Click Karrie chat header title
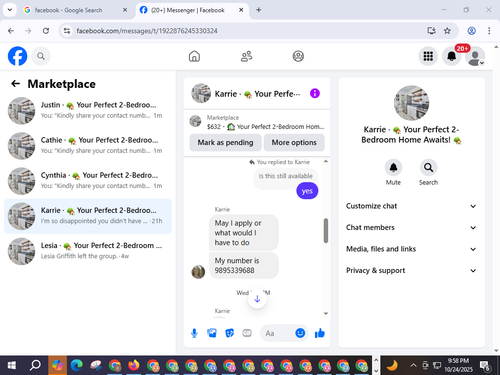 [257, 94]
